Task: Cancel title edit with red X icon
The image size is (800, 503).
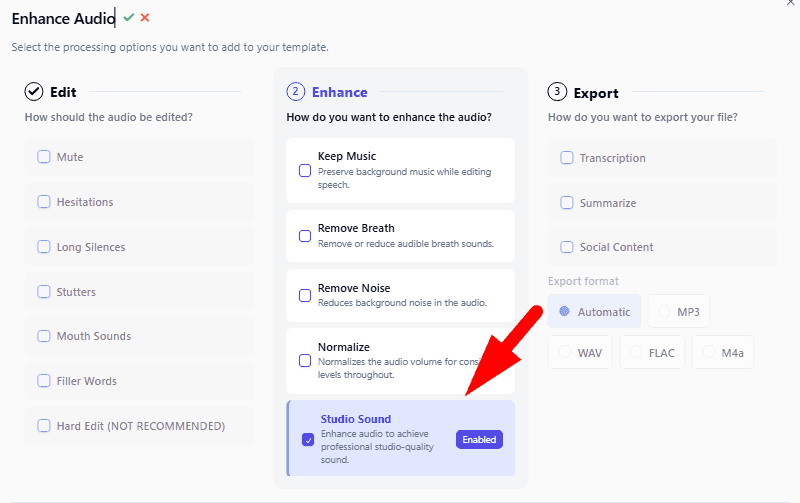Action: (145, 17)
